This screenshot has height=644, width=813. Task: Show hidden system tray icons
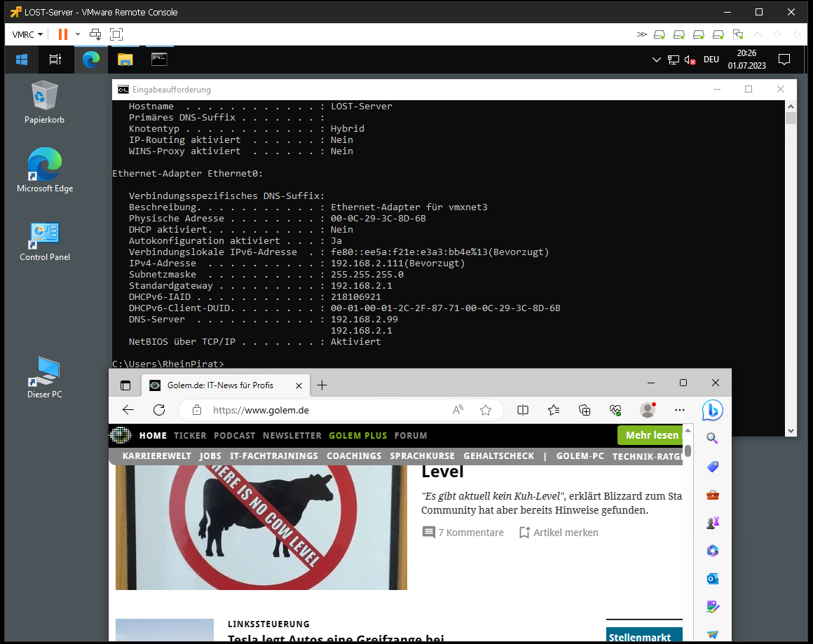tap(657, 60)
